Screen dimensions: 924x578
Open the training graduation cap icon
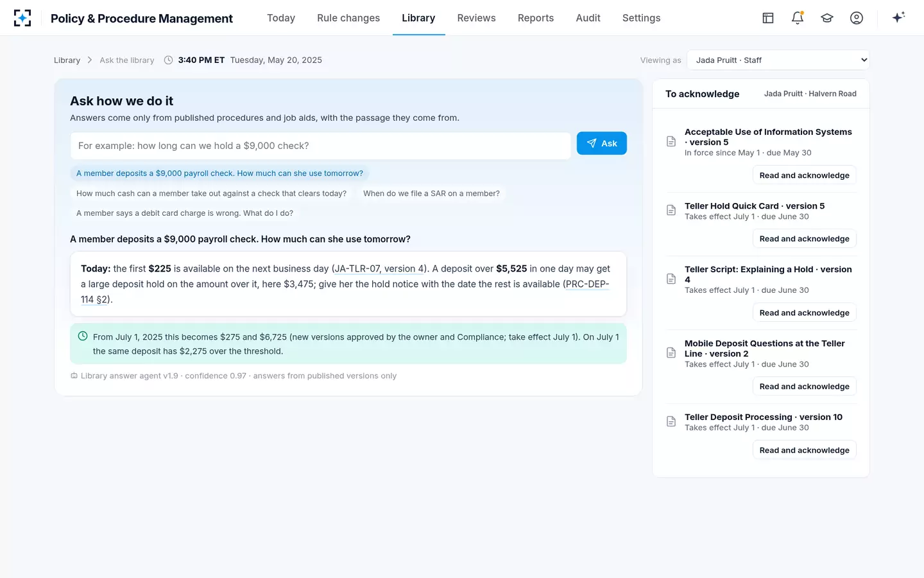click(827, 18)
